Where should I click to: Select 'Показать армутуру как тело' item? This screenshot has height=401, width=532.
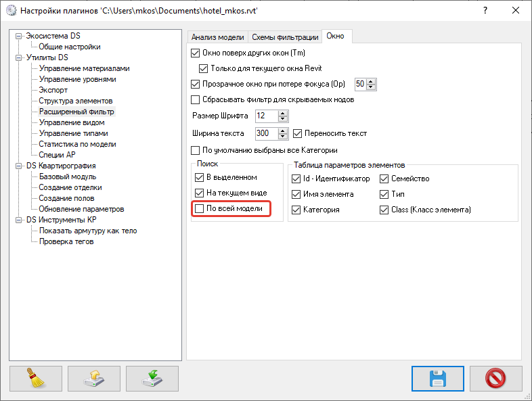point(88,231)
